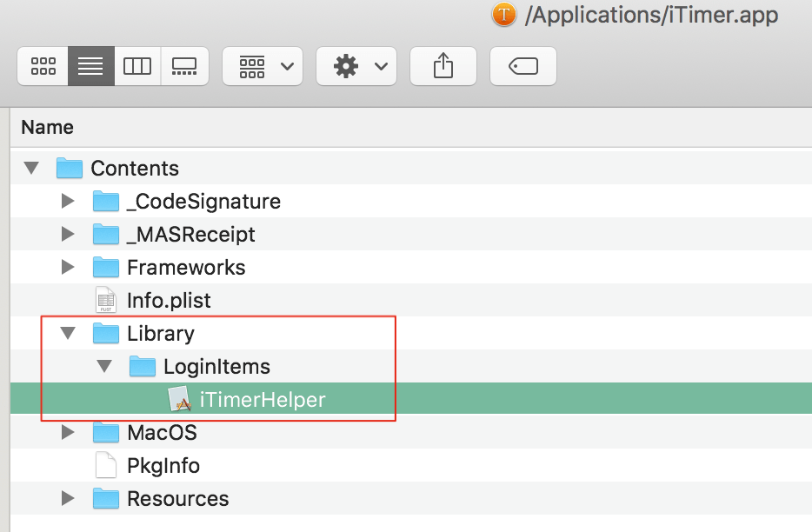Viewport: 812px width, 532px height.
Task: Expand the MacOS folder
Action: (68, 432)
